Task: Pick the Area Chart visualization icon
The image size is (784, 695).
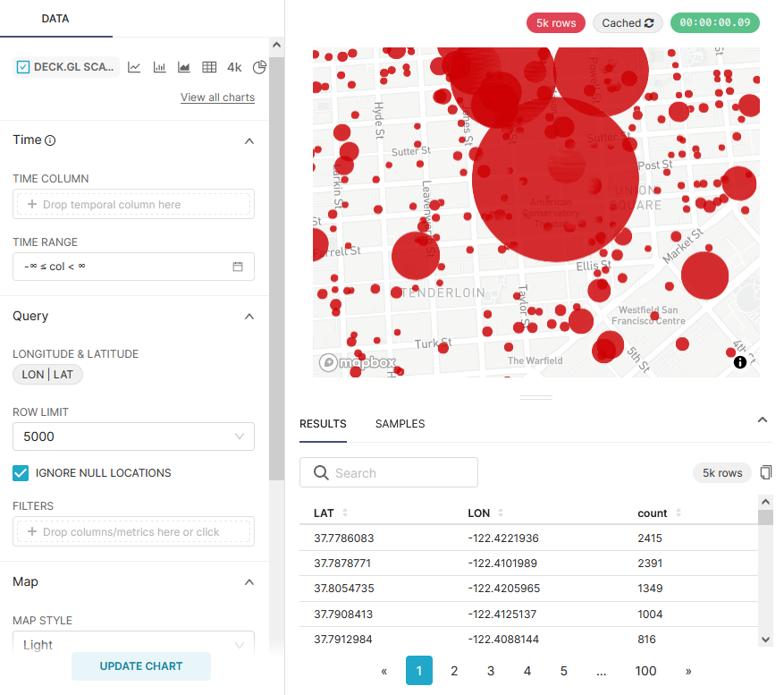Action: click(182, 66)
